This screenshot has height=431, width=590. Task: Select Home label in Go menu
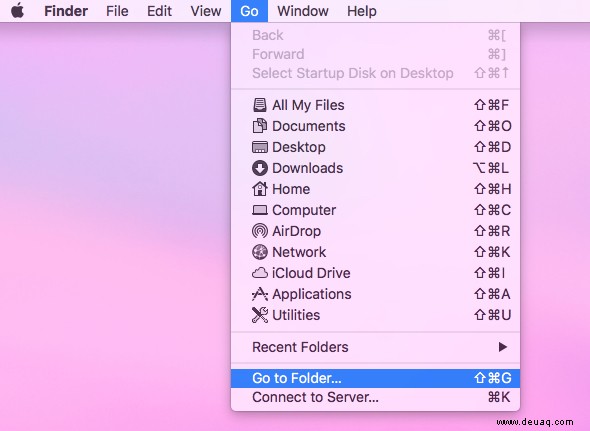291,189
